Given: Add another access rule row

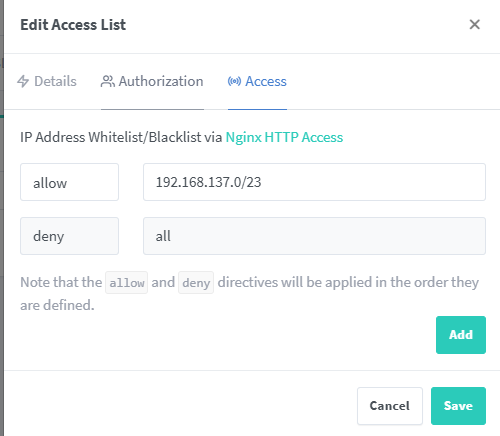Looking at the screenshot, I should click(x=461, y=335).
